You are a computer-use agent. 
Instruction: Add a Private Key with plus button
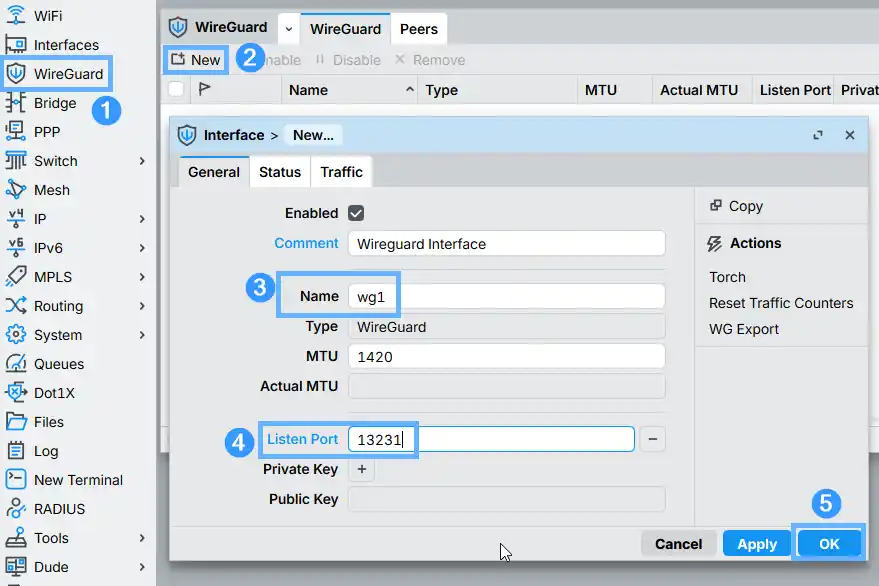[x=362, y=469]
